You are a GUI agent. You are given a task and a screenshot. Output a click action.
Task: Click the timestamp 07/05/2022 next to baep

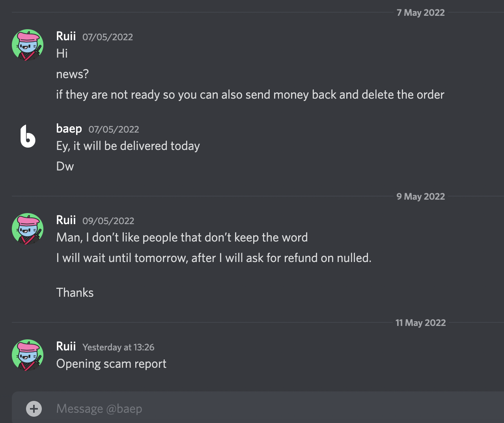coord(114,129)
